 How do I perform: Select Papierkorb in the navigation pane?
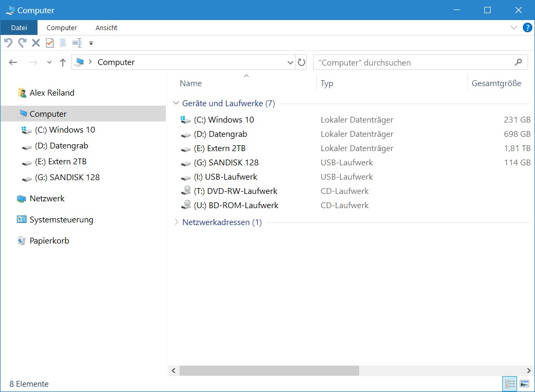pyautogui.click(x=50, y=241)
